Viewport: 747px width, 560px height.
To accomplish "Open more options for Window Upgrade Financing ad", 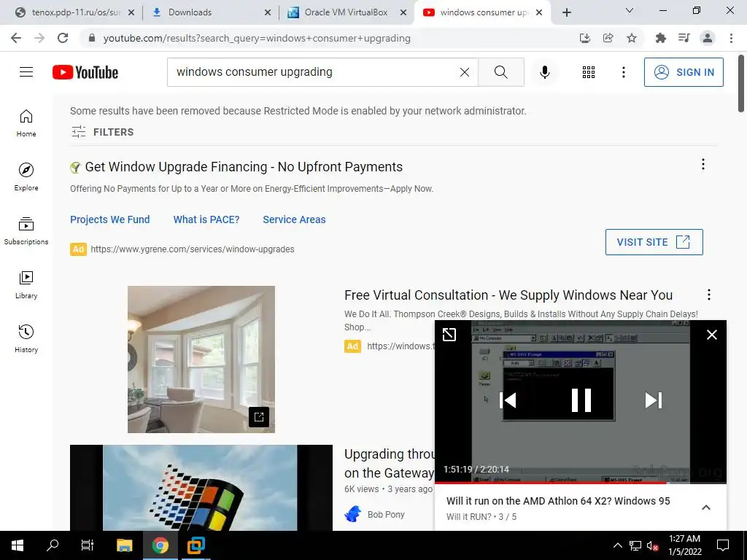I will [703, 165].
